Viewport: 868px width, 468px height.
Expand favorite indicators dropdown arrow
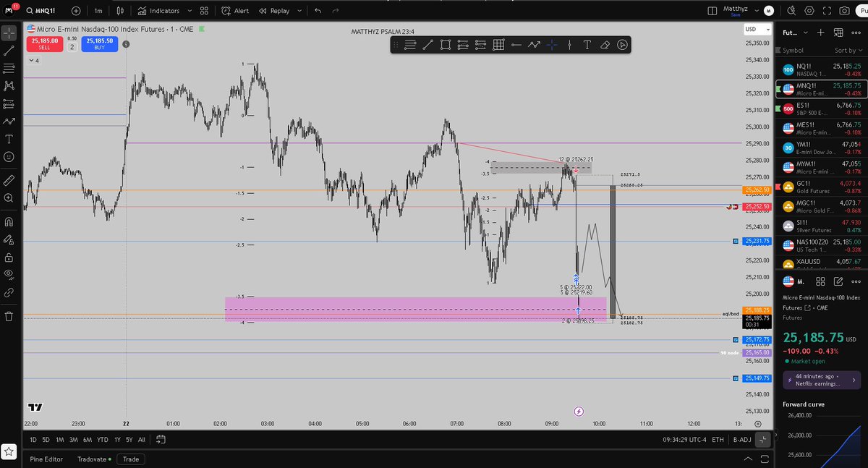coord(190,11)
